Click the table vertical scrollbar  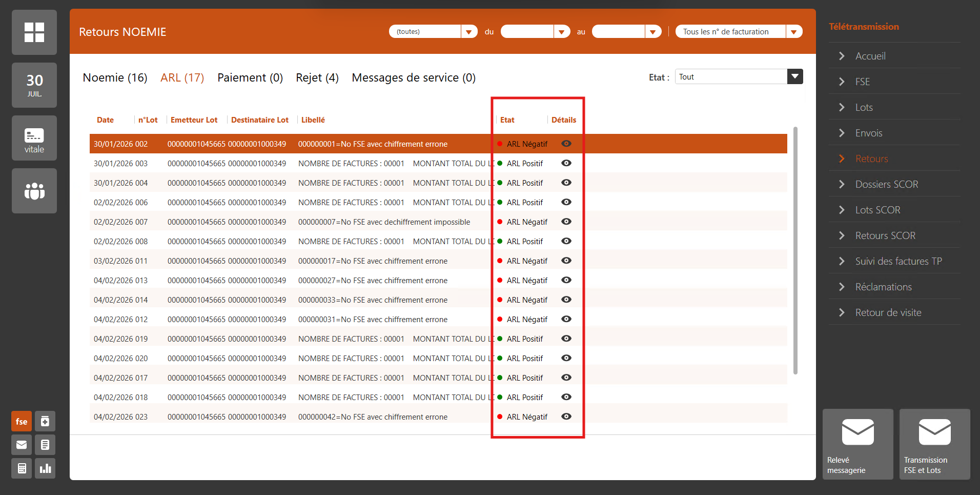coord(795,250)
